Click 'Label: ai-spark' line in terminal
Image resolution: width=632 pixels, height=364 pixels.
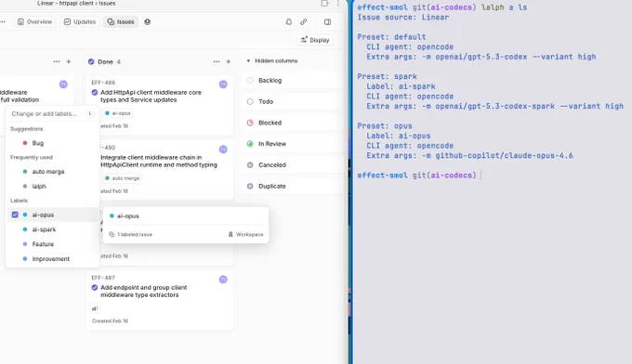[x=401, y=86]
